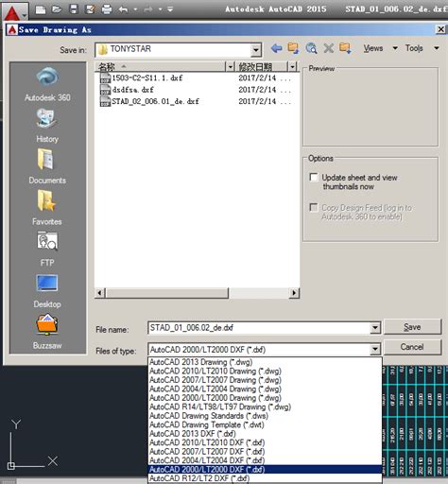
Task: Click the Redo arrow icon
Action: pos(148,9)
